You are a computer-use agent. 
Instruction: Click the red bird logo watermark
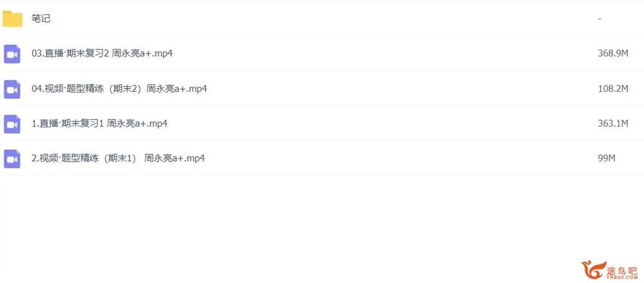click(592, 269)
